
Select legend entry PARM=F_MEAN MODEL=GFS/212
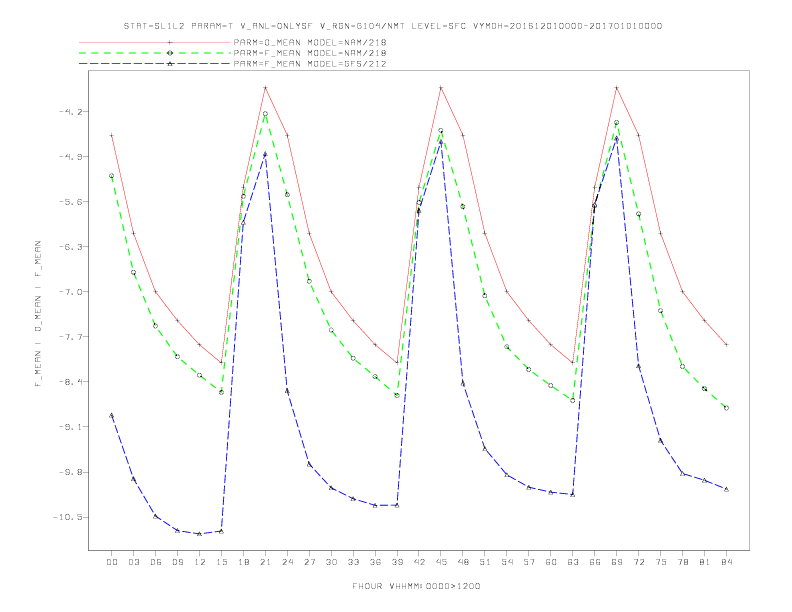(310, 64)
